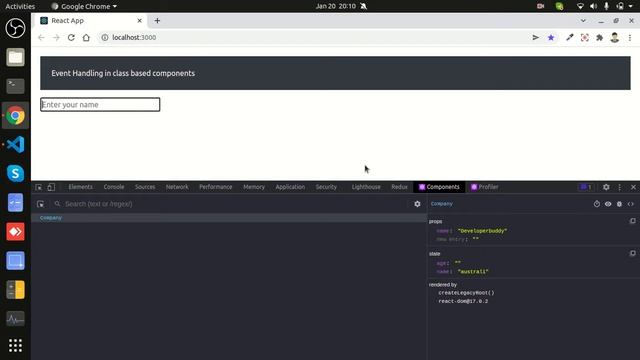Switch to the React Profiler tab
640x360 pixels.
pyautogui.click(x=484, y=187)
